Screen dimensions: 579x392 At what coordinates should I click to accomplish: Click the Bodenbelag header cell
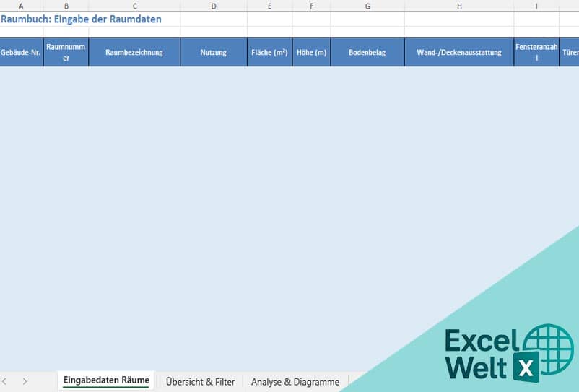[367, 53]
